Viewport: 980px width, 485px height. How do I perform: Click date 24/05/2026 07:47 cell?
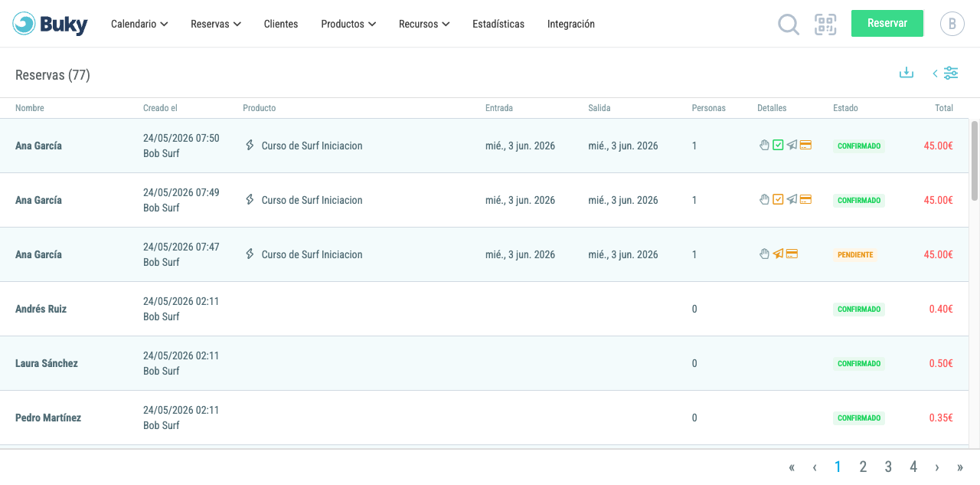(181, 247)
